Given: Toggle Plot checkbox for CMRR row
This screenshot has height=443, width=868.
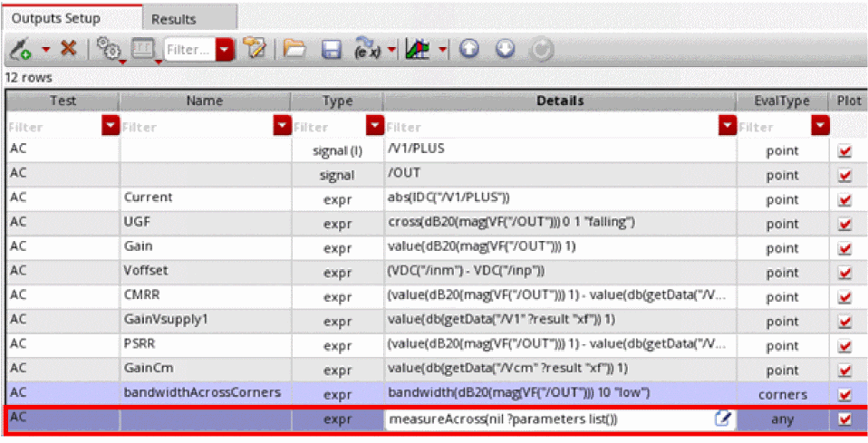Looking at the screenshot, I should tap(844, 297).
